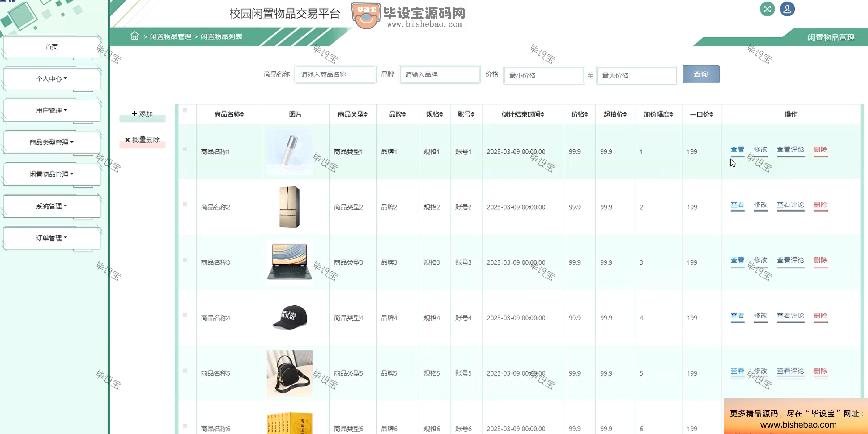This screenshot has width=868, height=434.
Task: Click 删除 link for 商品名称2
Action: [x=820, y=205]
